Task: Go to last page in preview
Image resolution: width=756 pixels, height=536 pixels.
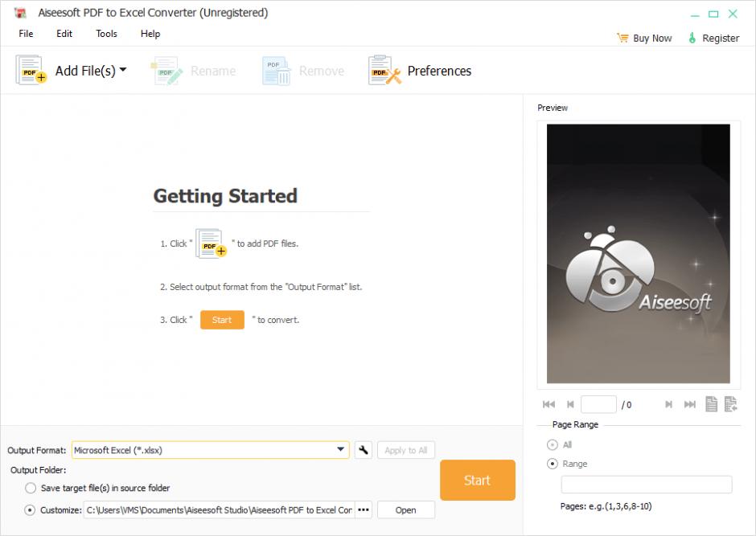Action: point(690,404)
